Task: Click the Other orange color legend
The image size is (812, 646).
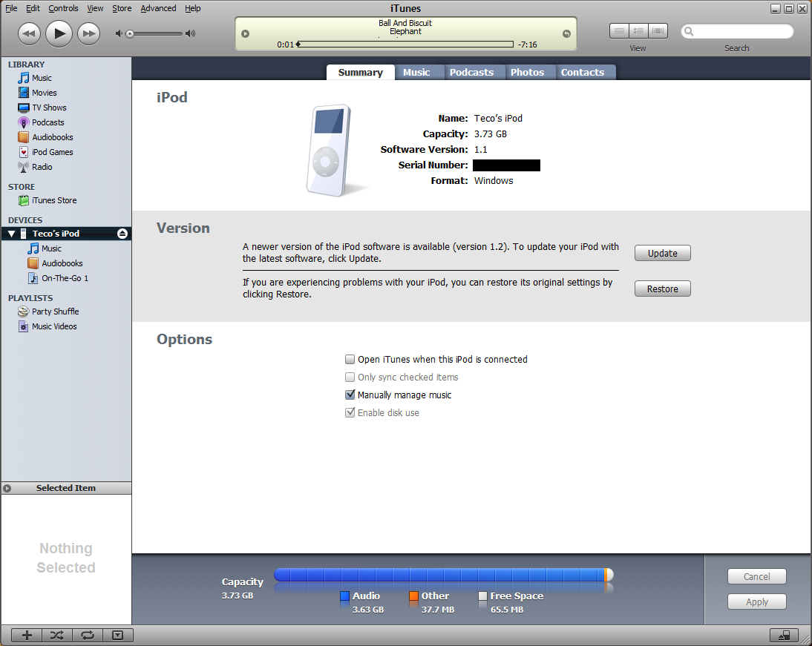Action: pyautogui.click(x=413, y=596)
